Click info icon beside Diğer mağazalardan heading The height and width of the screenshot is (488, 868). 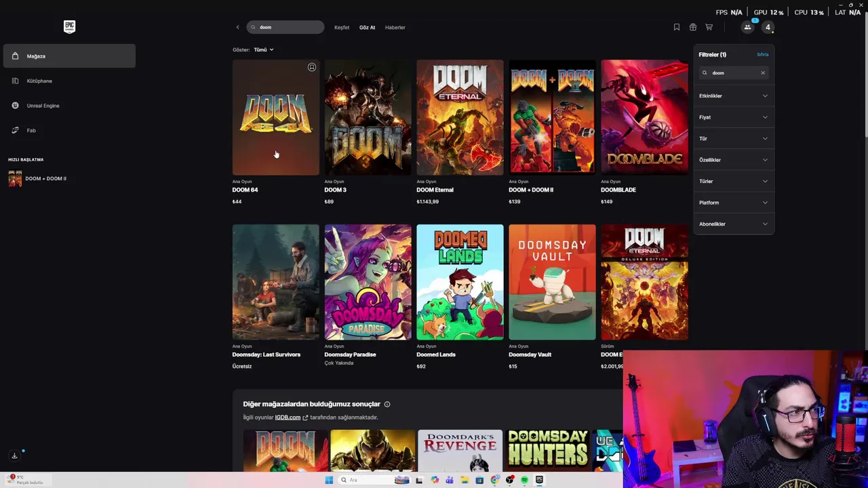point(387,404)
